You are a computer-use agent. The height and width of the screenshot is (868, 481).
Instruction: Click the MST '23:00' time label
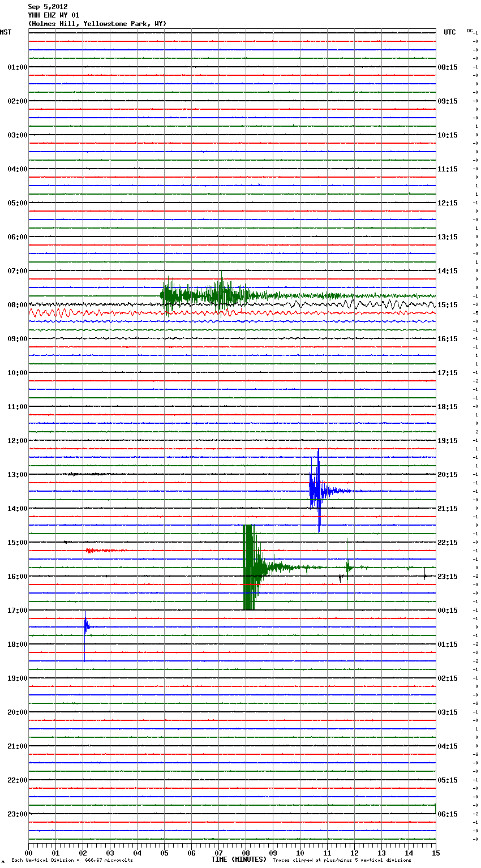(x=18, y=814)
